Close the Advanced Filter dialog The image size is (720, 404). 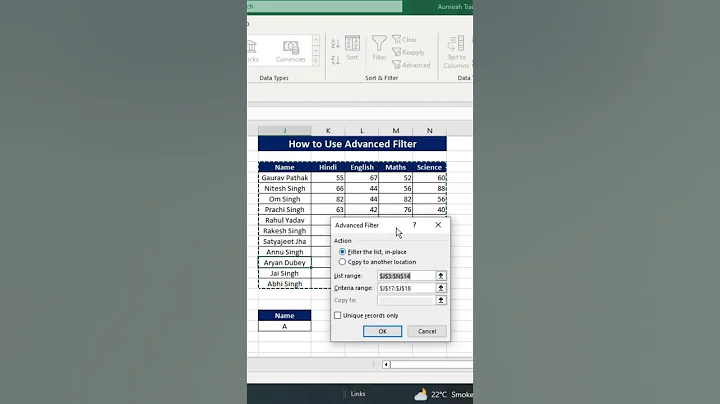point(438,225)
